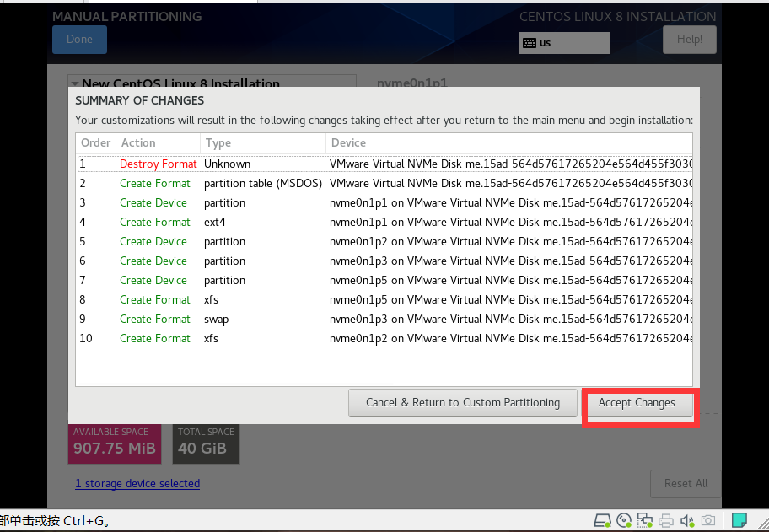Select row 1 Destroy Format
The height and width of the screenshot is (532, 769).
pos(384,164)
